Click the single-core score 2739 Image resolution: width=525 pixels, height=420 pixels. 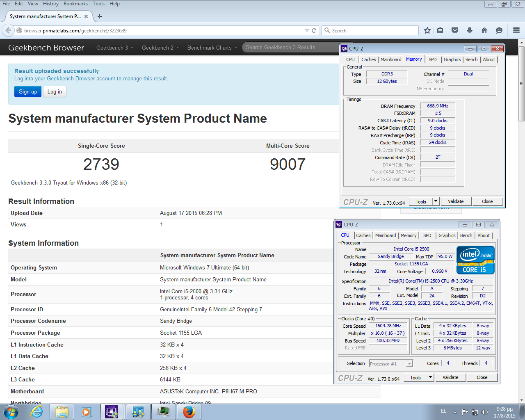101,164
